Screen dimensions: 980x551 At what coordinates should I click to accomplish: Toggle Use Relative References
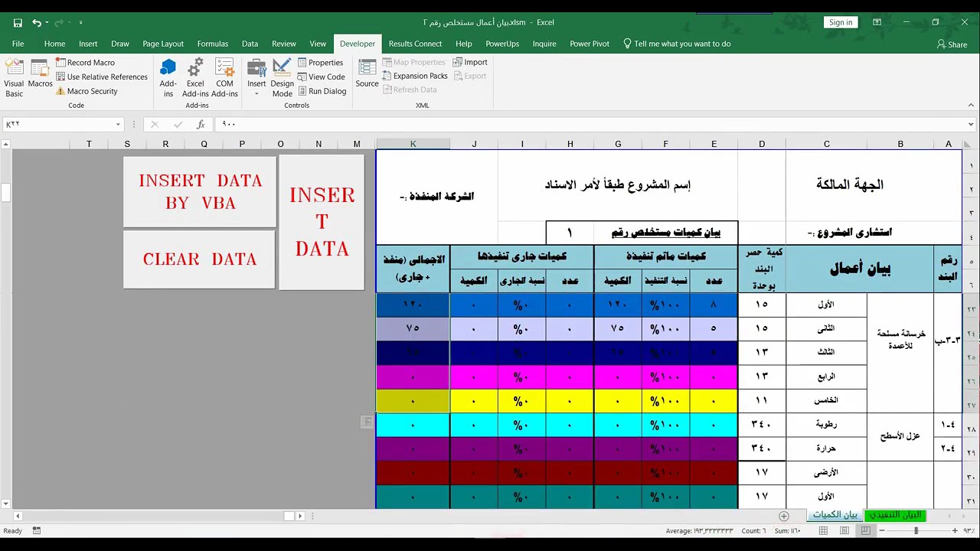(101, 77)
